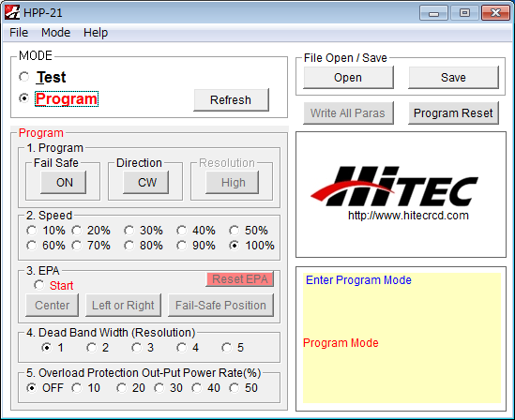Click the Left or Right button

pyautogui.click(x=123, y=306)
